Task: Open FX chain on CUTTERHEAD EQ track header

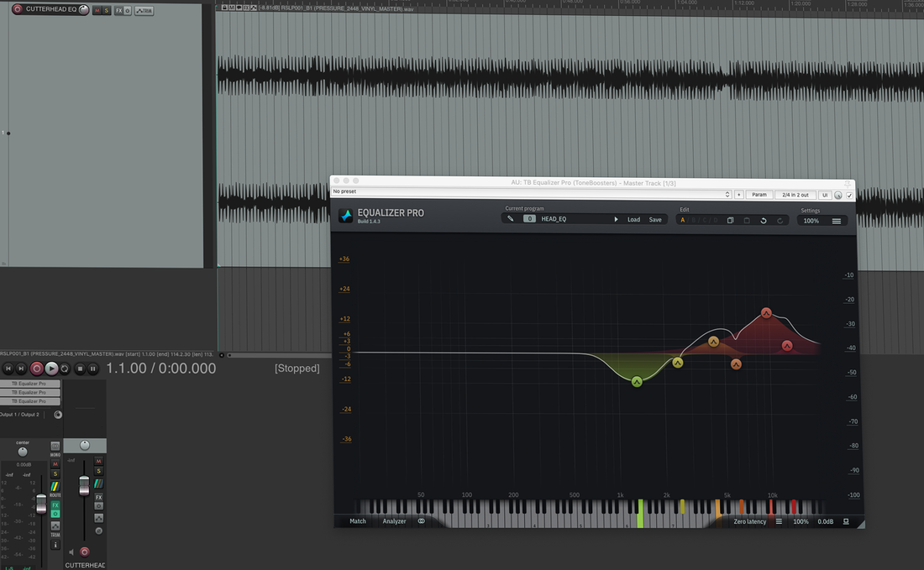Action: coord(119,11)
